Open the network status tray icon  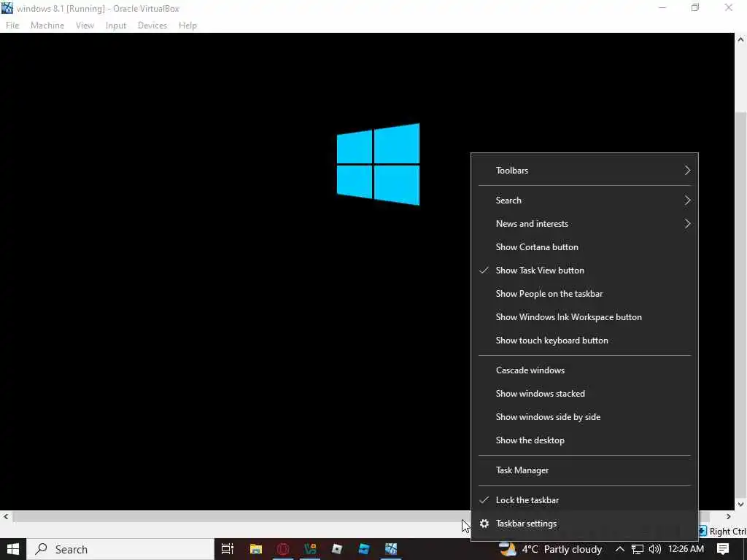[638, 549]
